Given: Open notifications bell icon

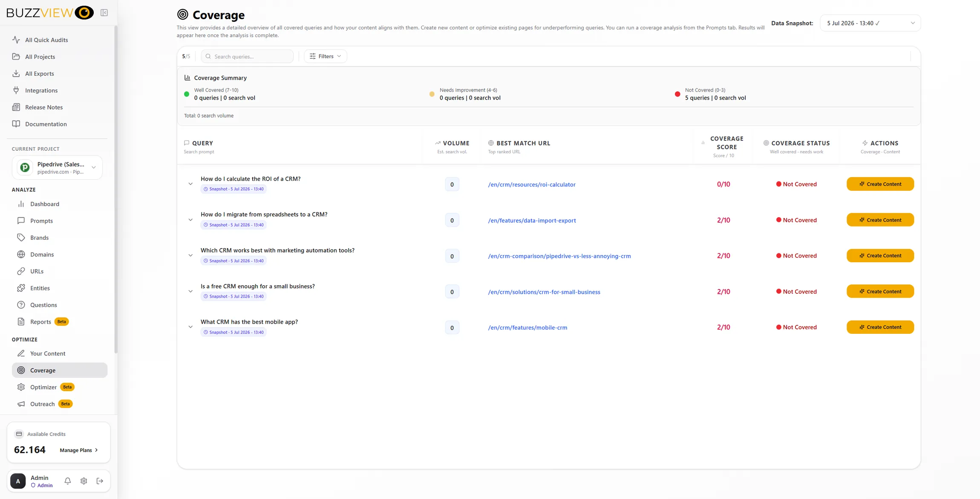Looking at the screenshot, I should (68, 481).
